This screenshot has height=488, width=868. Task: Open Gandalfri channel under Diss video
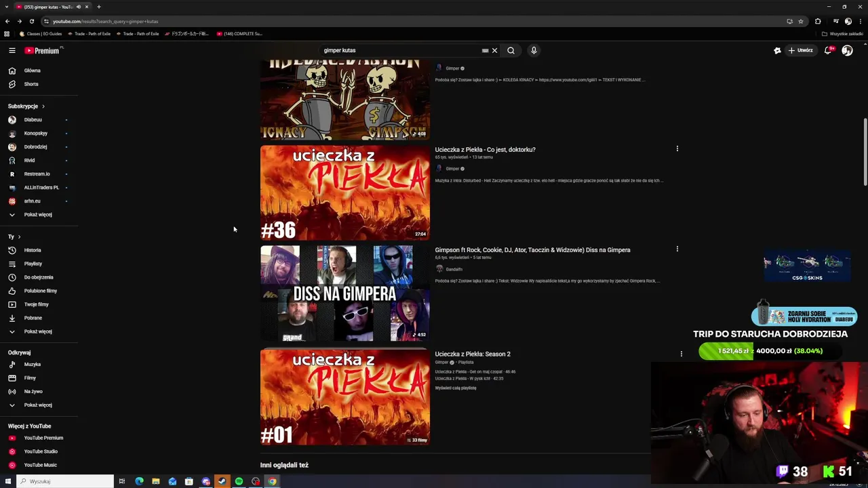(x=454, y=269)
